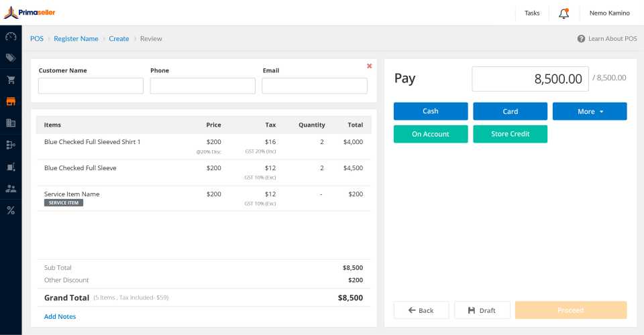Select On Account payment option
644x335 pixels.
coord(430,134)
